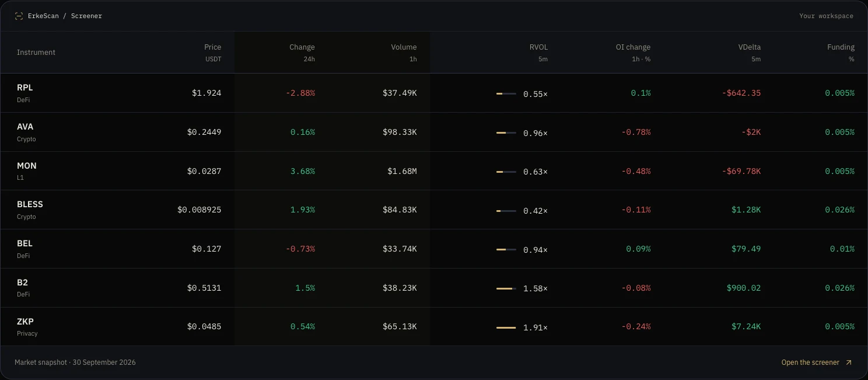
Task: Select the RPL instrument name
Action: click(25, 88)
